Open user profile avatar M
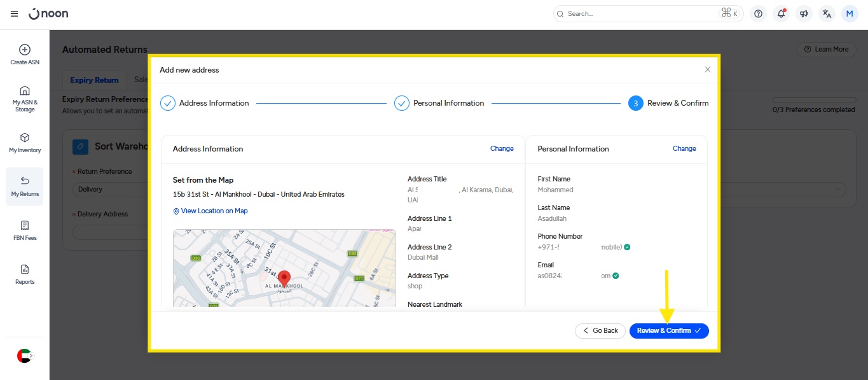 pos(850,13)
